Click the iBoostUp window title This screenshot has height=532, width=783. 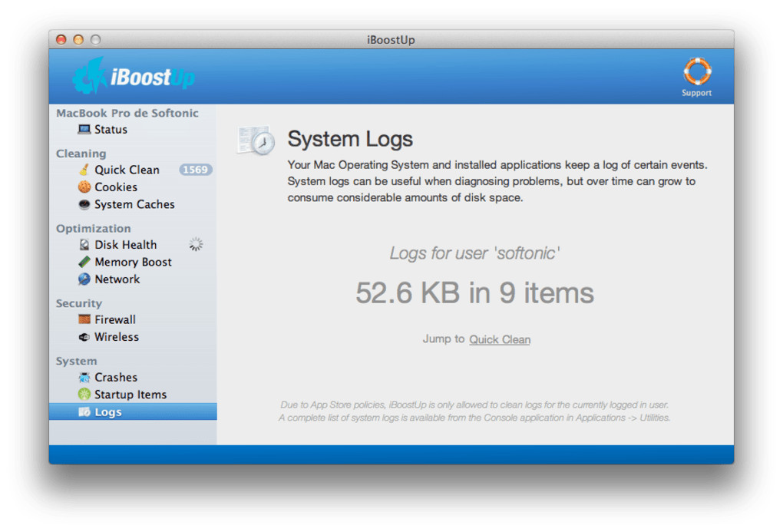coord(391,40)
